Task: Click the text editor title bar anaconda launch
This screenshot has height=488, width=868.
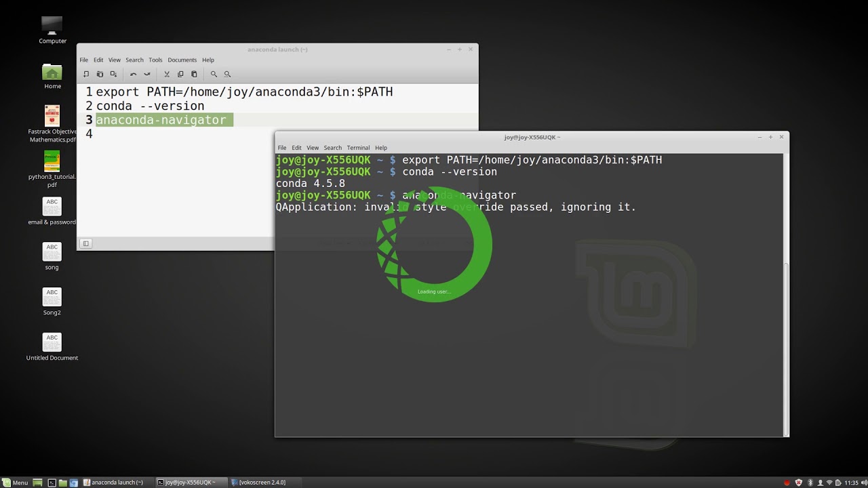Action: pyautogui.click(x=277, y=49)
